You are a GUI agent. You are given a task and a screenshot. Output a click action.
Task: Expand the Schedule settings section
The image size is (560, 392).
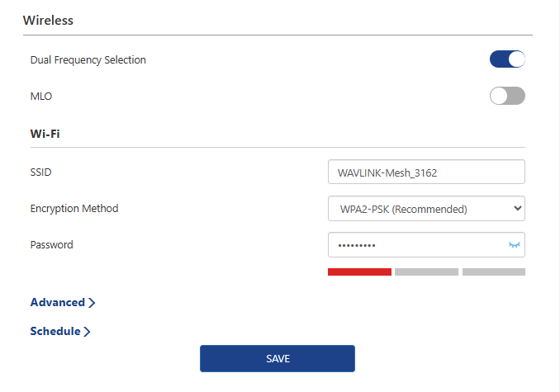coord(55,332)
